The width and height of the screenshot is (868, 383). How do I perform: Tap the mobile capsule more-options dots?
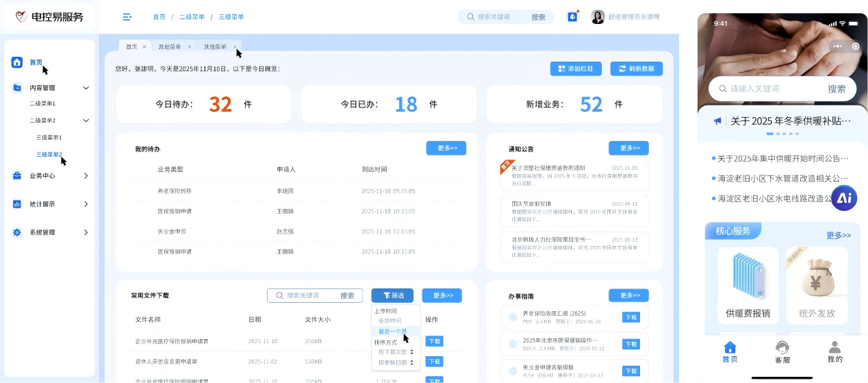[x=838, y=46]
